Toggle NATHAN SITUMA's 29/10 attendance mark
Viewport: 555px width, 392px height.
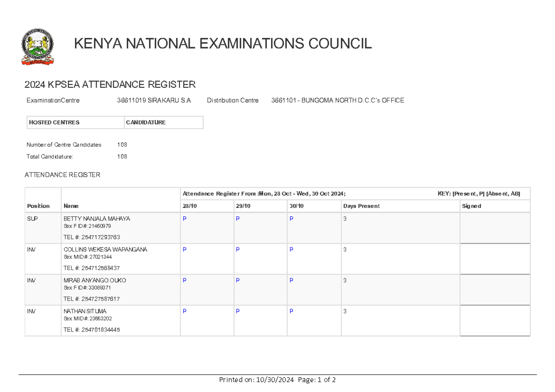tap(238, 311)
